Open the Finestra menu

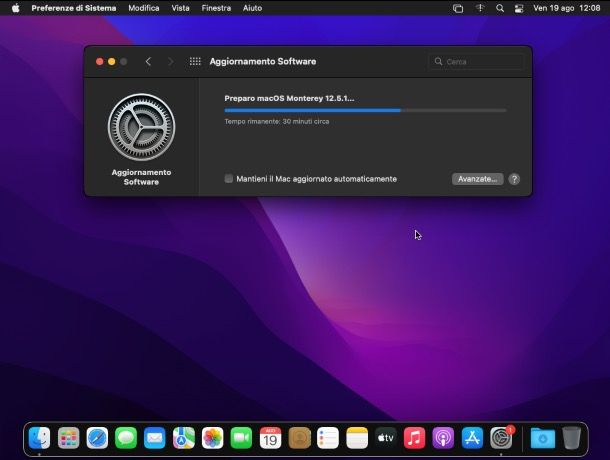coord(216,8)
